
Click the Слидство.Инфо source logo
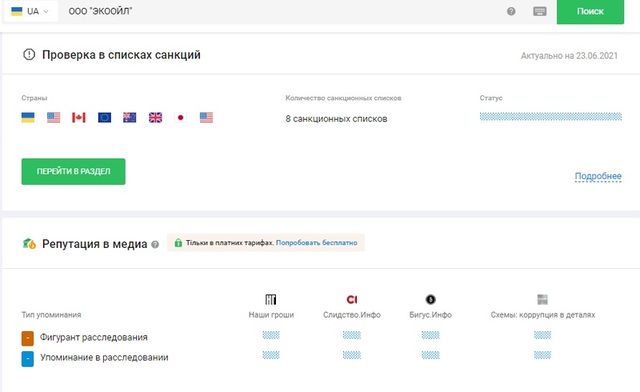pos(352,300)
